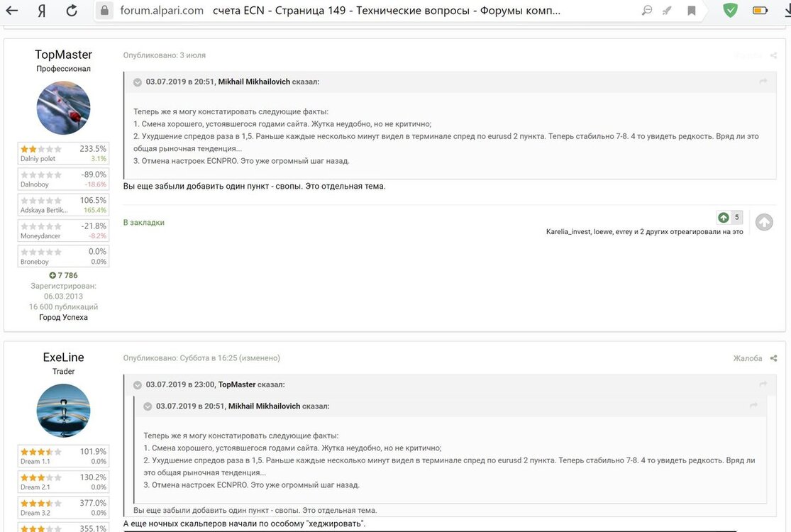791x532 pixels.
Task: View TopMaster's airplane avatar
Action: 64,108
